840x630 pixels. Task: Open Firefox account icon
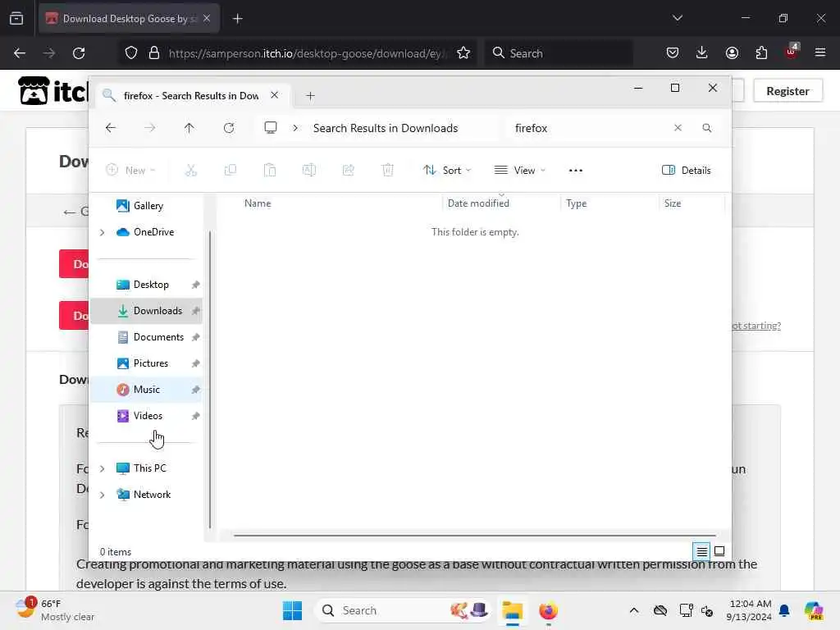[732, 53]
